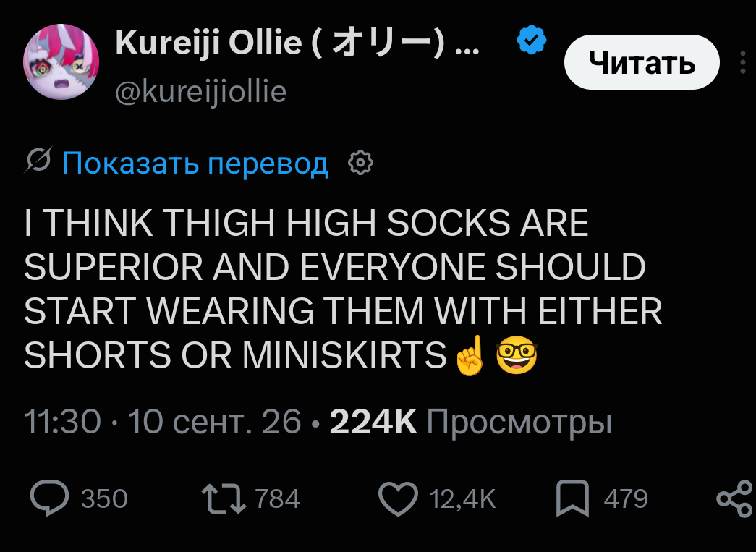Like the tweet with heart icon
The width and height of the screenshot is (756, 552).
point(398,498)
